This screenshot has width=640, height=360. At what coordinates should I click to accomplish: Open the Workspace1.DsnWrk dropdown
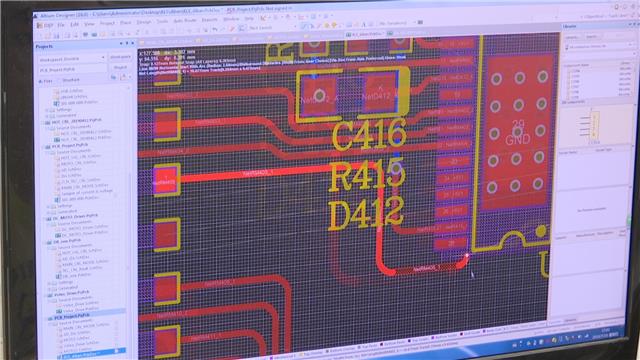point(72,59)
